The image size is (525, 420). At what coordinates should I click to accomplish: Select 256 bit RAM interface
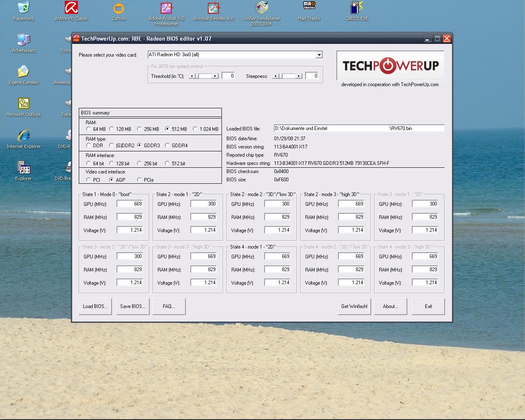click(x=139, y=163)
